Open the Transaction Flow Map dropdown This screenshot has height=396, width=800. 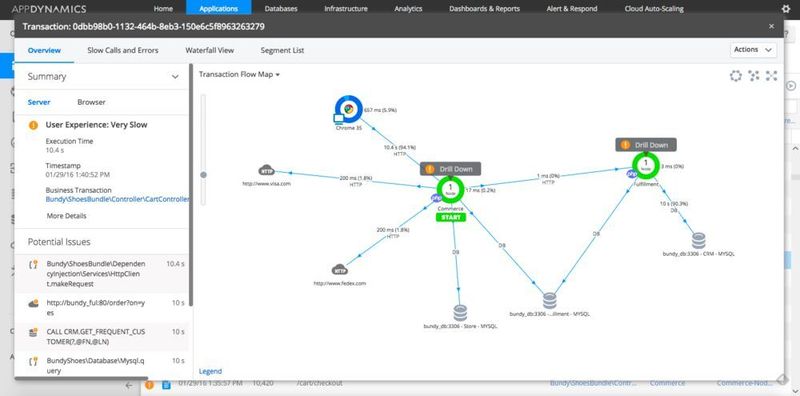point(239,75)
